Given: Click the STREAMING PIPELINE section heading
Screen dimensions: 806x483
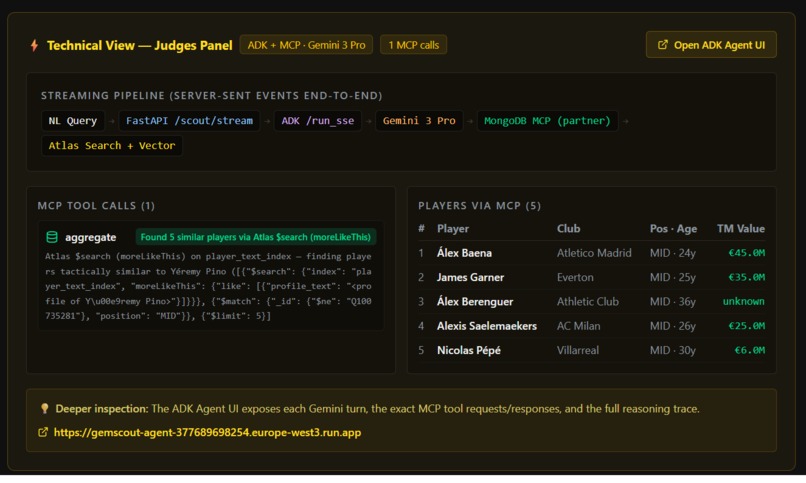Looking at the screenshot, I should click(x=212, y=96).
